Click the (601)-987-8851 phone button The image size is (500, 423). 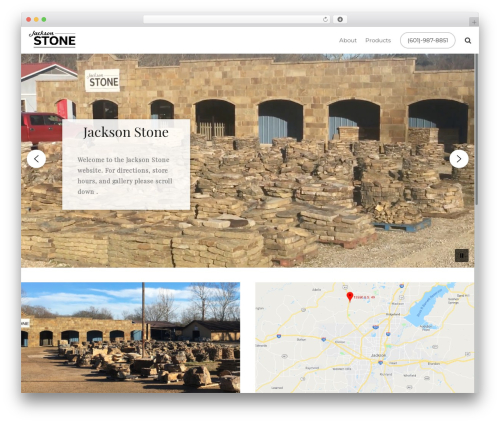coord(428,40)
